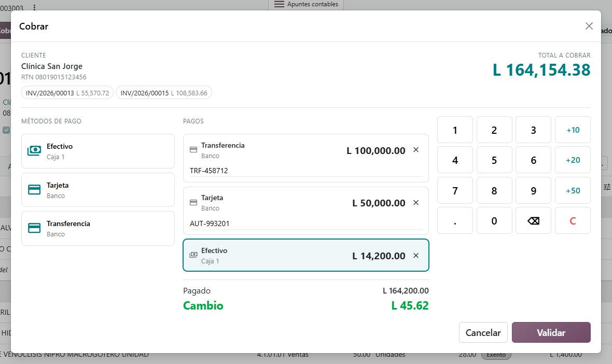Tap the numpad 3 key
This screenshot has width=612, height=364.
(x=533, y=130)
